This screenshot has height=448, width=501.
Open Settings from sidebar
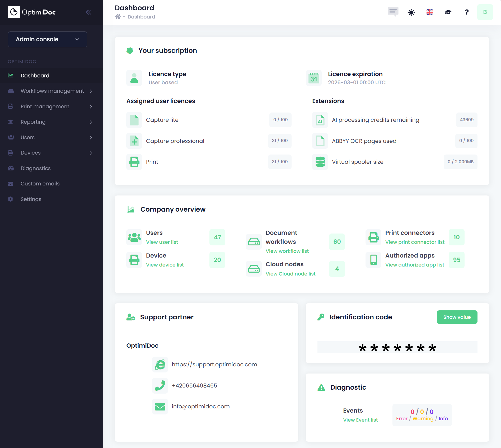(31, 199)
